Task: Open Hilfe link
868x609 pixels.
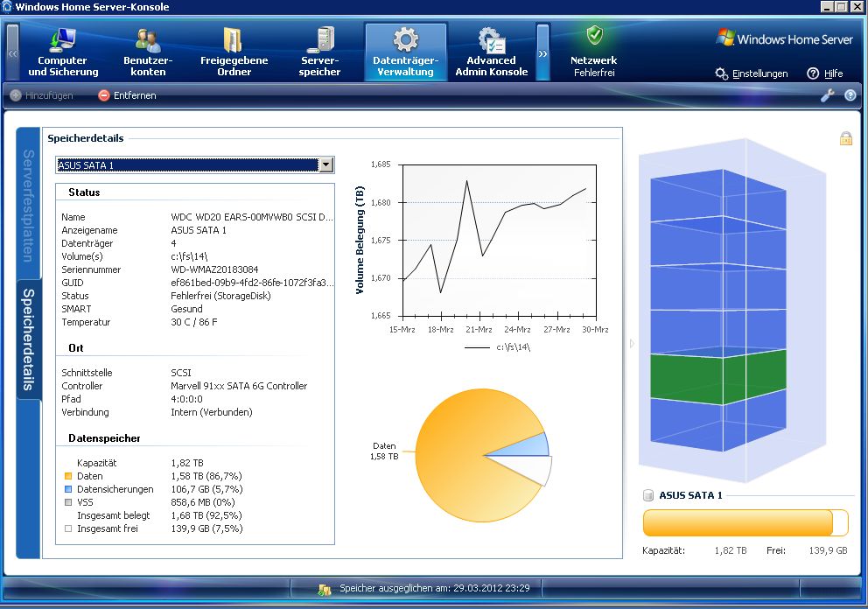Action: pyautogui.click(x=825, y=73)
